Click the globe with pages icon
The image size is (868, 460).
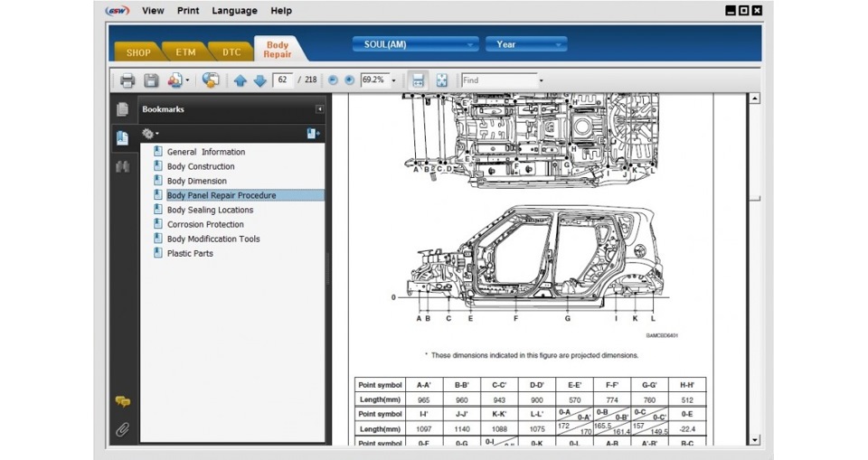(211, 80)
